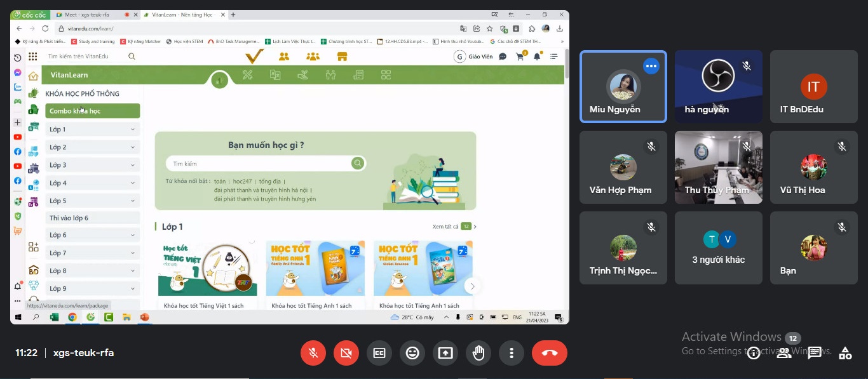Click the VitanEdu store shop icon

coord(342,57)
